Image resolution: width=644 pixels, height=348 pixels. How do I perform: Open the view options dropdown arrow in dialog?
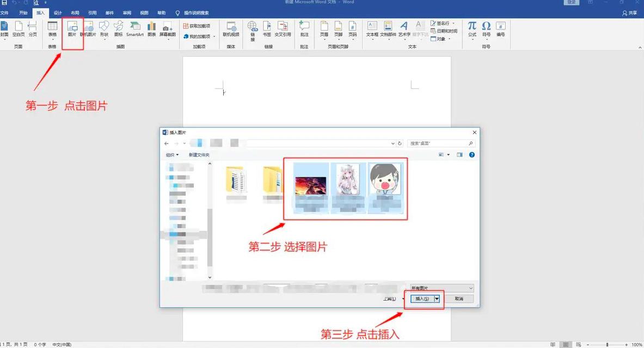tap(448, 155)
